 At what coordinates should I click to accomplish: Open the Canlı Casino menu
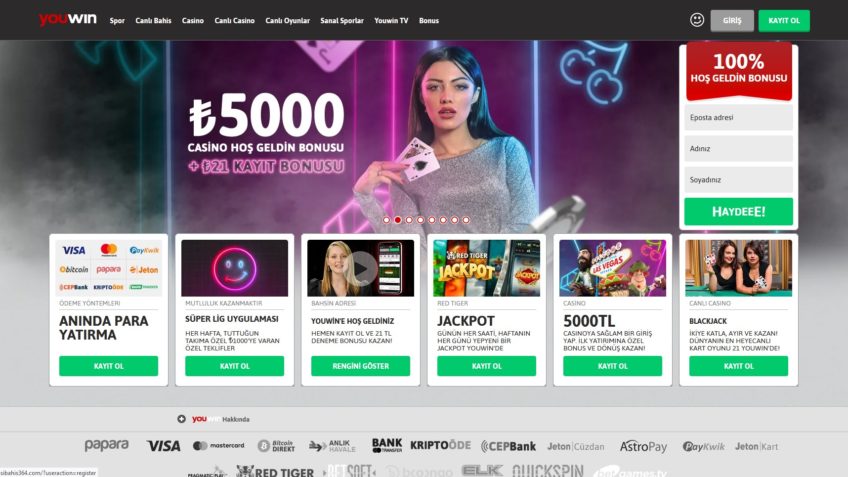coord(234,21)
